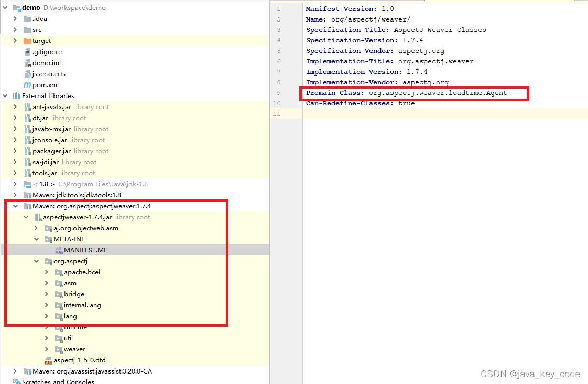Click the aspectj_1_5_0.dtd file icon
Image resolution: width=588 pixels, height=384 pixels.
[48, 360]
